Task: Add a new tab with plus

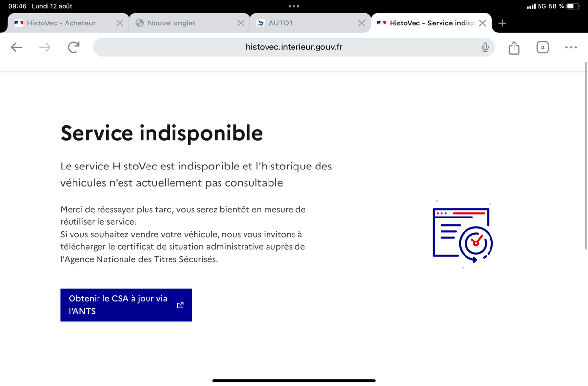Action: click(x=502, y=23)
